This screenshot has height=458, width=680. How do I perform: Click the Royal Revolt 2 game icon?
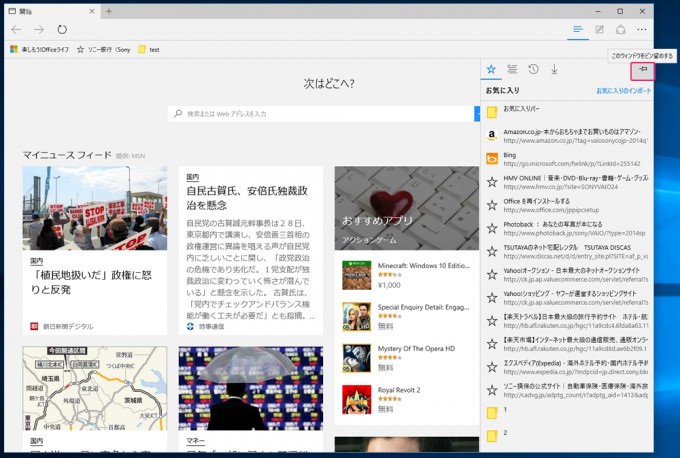(x=356, y=399)
